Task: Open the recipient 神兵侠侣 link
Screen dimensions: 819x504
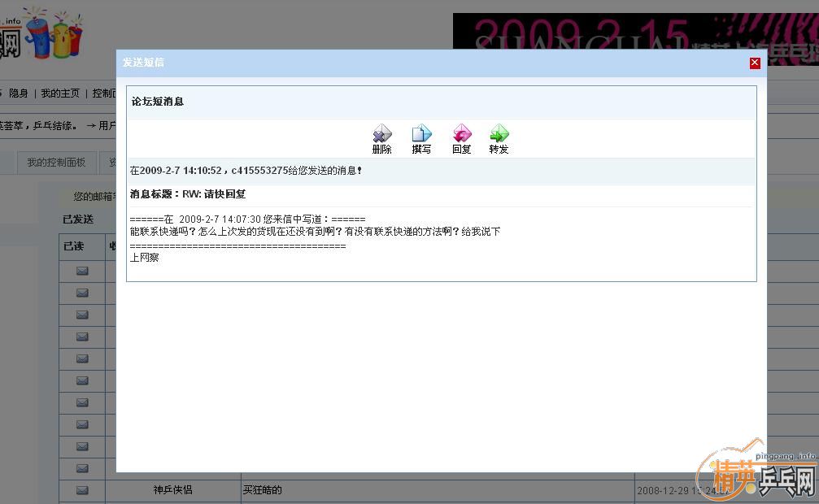Action: click(x=172, y=490)
